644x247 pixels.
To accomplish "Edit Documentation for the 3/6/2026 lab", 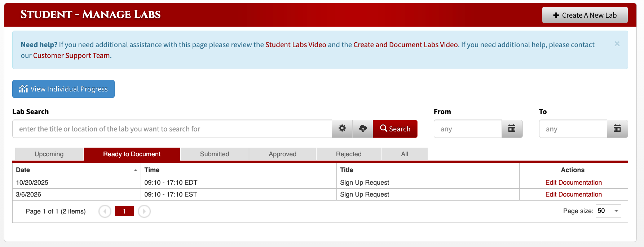I will pos(573,194).
